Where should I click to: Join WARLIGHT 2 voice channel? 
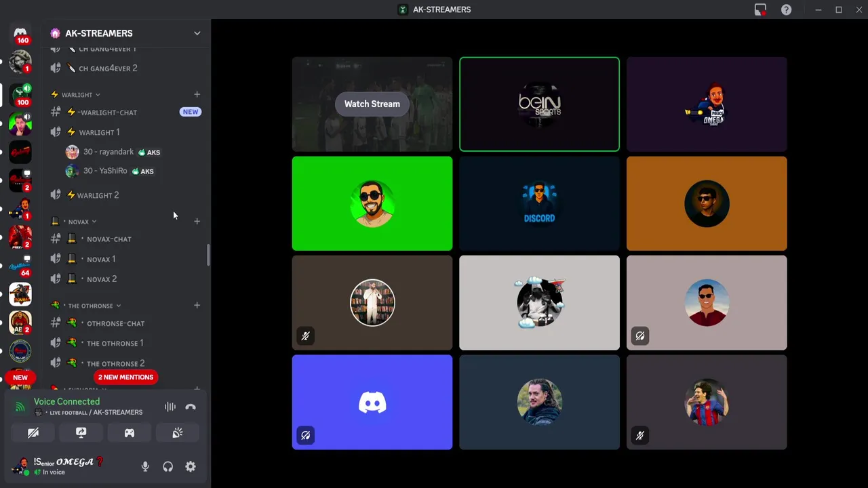click(125, 195)
